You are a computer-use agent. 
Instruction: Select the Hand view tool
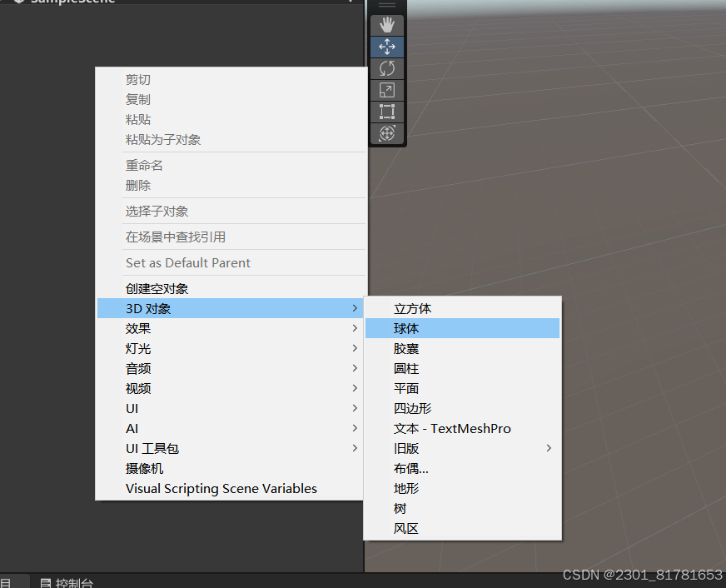pos(387,25)
